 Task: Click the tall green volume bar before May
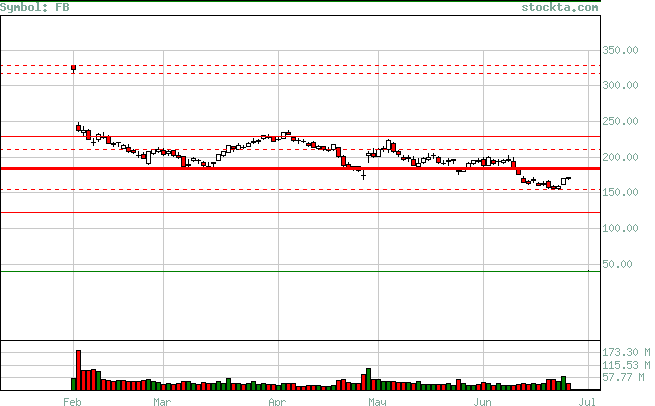click(368, 379)
